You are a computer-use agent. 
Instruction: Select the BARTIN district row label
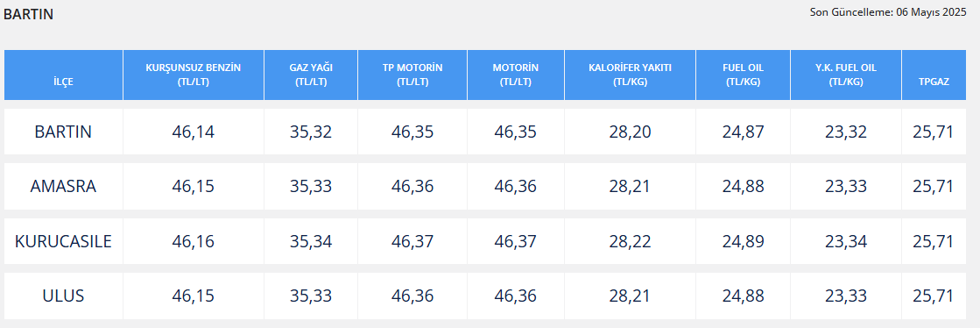coord(63,132)
